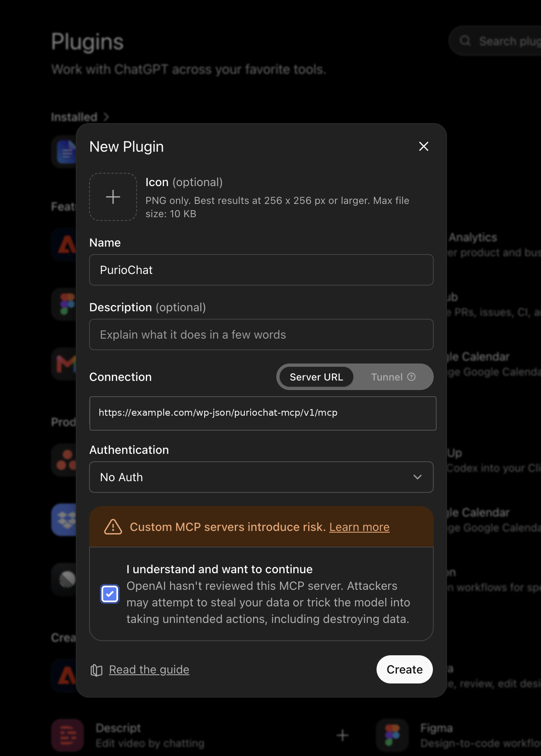Select the Descript Edit video by chatting text
The image size is (541, 756).
150,743
